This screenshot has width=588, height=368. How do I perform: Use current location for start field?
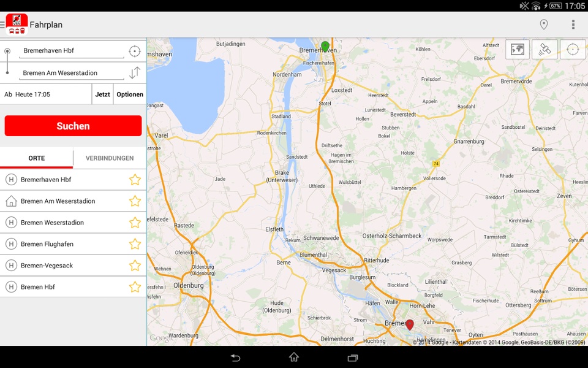(x=134, y=51)
